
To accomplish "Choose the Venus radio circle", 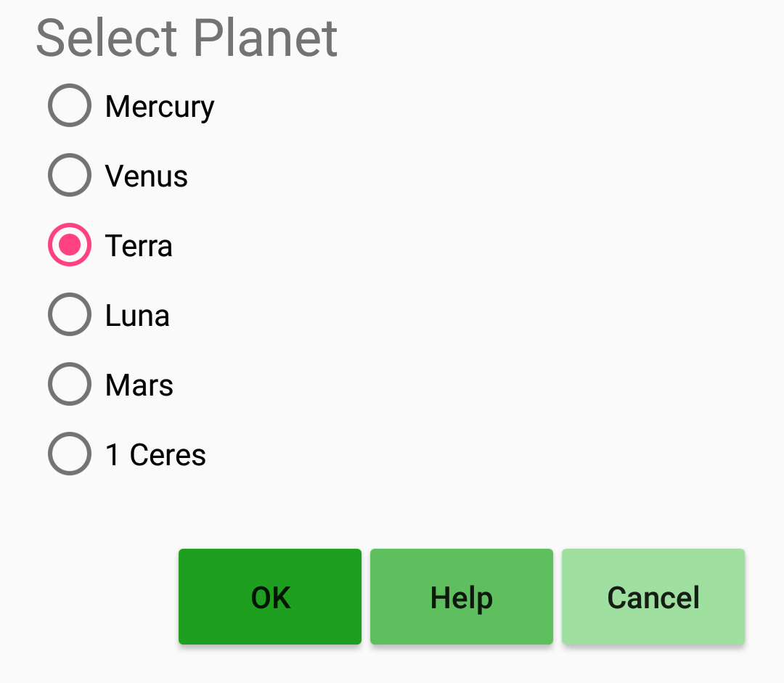I will pyautogui.click(x=70, y=176).
